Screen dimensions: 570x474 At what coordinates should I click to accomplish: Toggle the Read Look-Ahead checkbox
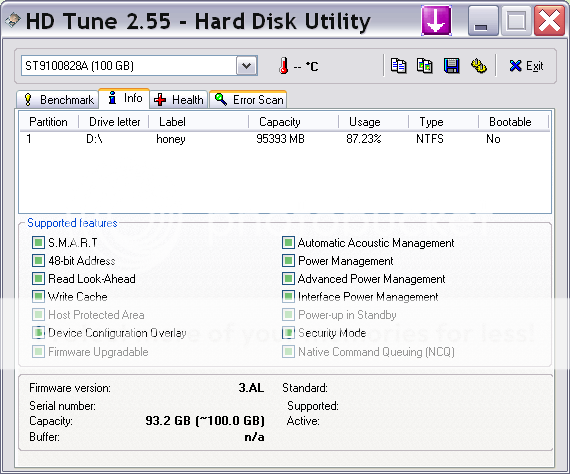(x=39, y=279)
